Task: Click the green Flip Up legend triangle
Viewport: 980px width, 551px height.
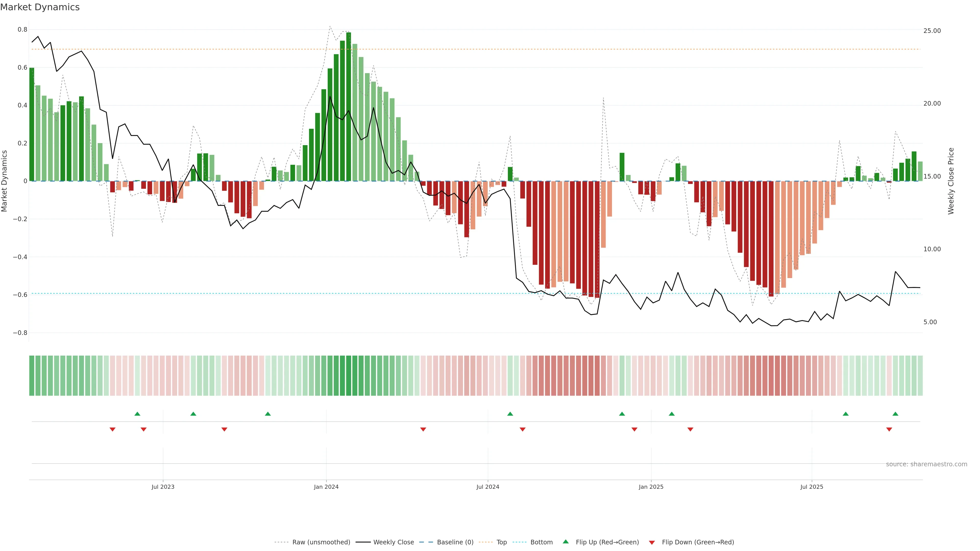Action: 566,542
